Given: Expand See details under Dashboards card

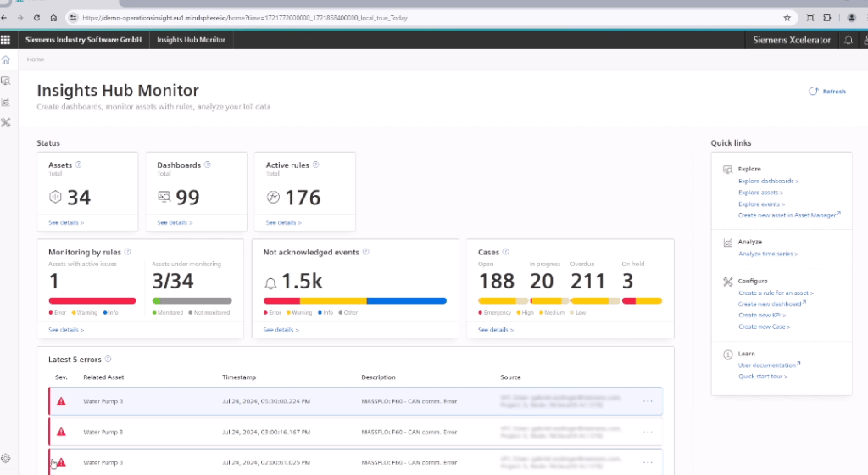Looking at the screenshot, I should pyautogui.click(x=175, y=223).
